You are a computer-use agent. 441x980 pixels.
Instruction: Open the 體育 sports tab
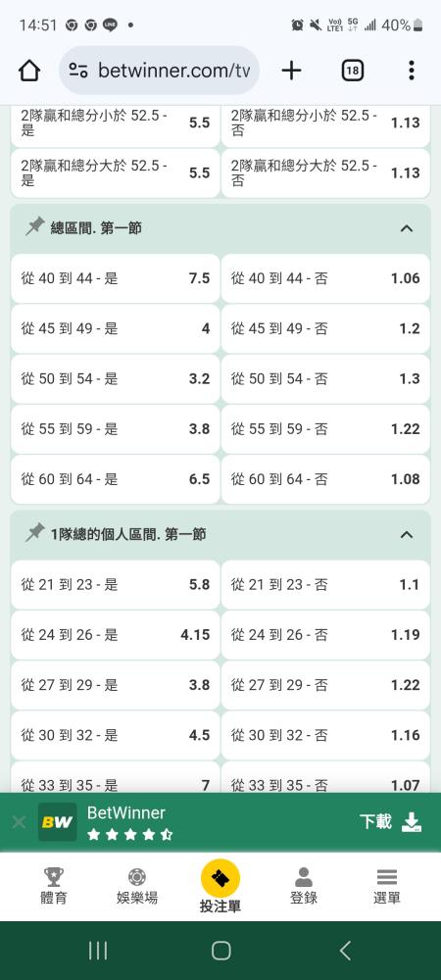pos(54,886)
